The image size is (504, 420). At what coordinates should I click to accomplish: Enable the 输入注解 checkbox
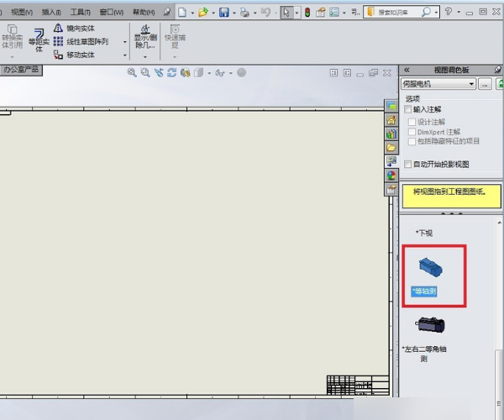click(408, 109)
